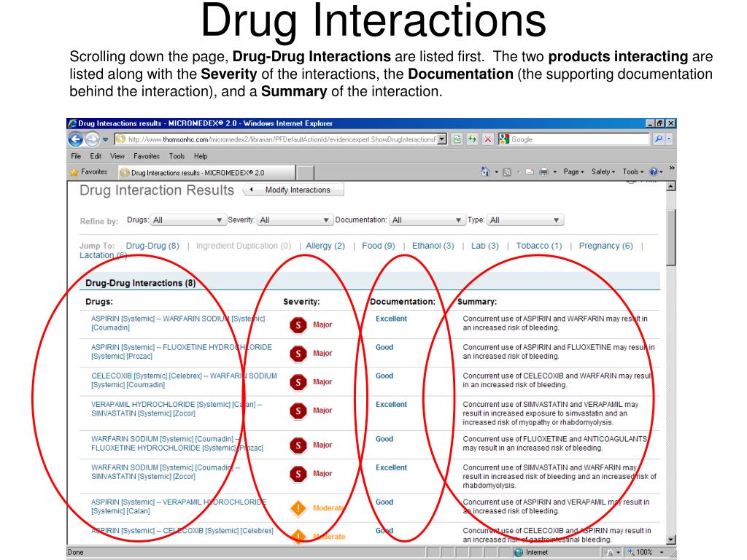Open the Favorites menu in menu bar
The image size is (747, 560).
pos(146,156)
